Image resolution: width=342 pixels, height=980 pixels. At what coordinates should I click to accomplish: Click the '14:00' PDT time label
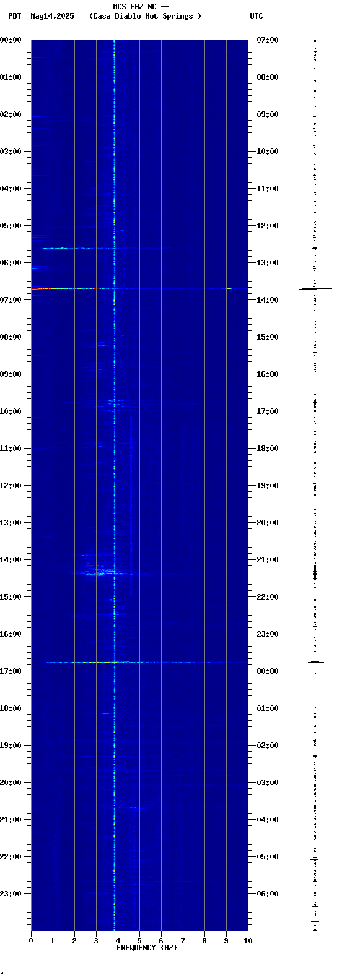point(11,560)
